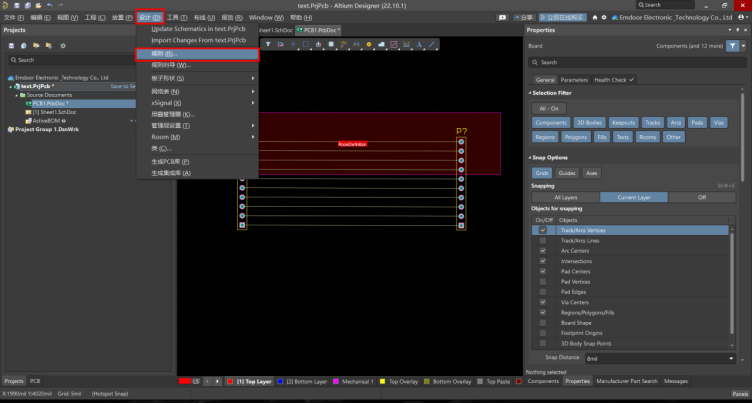Click the Components selection filter button

click(551, 122)
